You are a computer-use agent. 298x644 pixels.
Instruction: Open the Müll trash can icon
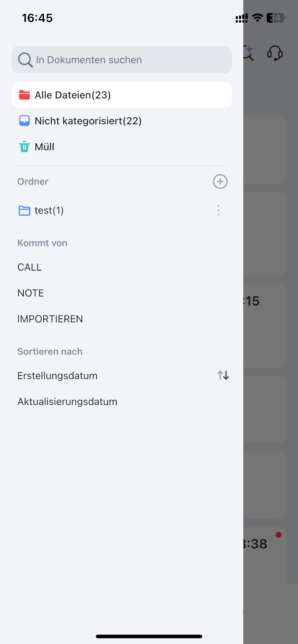tap(24, 147)
